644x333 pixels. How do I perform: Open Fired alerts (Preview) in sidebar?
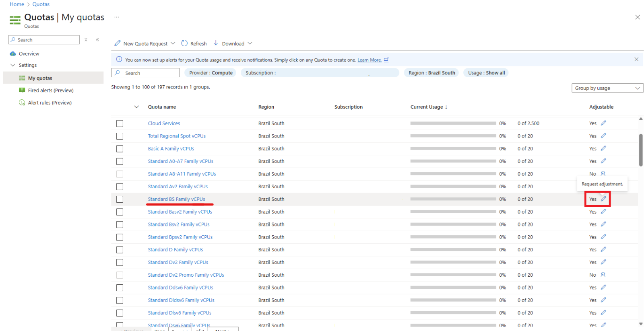(x=51, y=90)
